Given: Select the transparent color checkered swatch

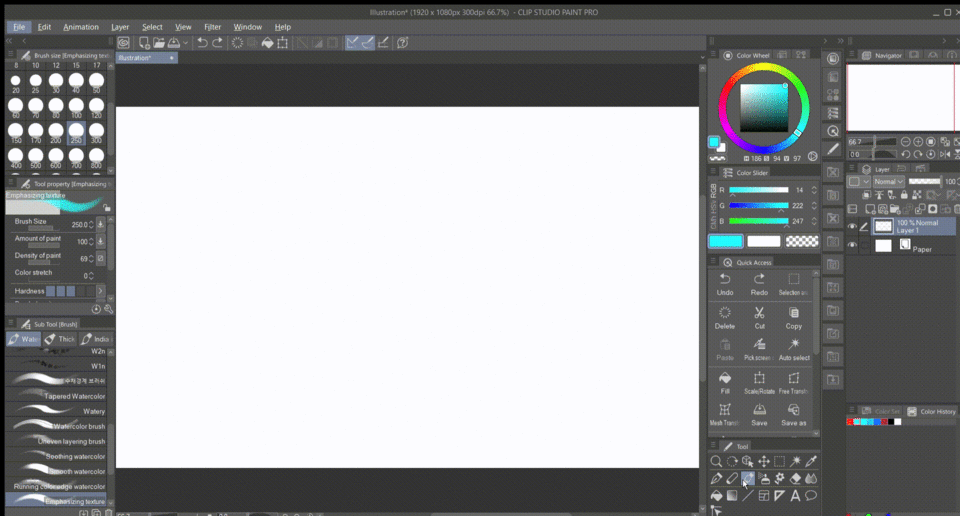Looking at the screenshot, I should coord(801,241).
